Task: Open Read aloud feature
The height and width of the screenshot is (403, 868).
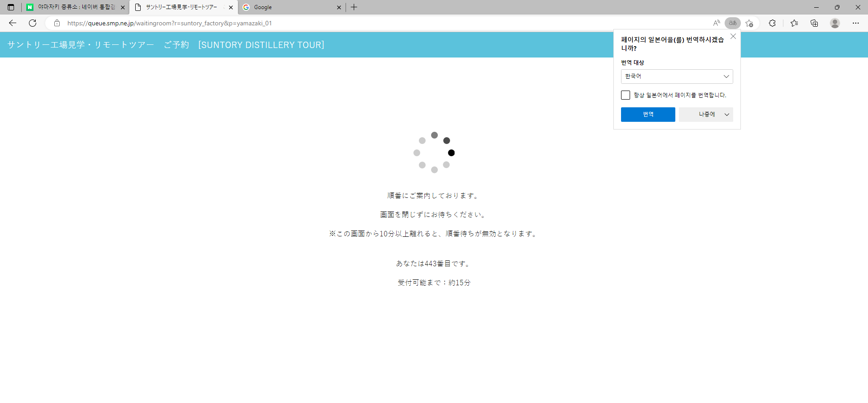Action: [716, 23]
